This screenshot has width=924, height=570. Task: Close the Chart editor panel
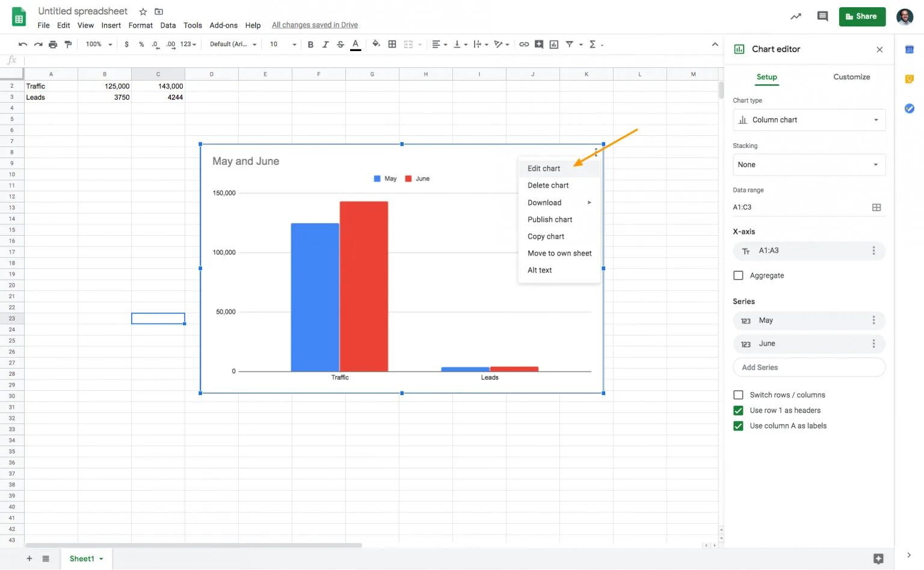coord(879,49)
